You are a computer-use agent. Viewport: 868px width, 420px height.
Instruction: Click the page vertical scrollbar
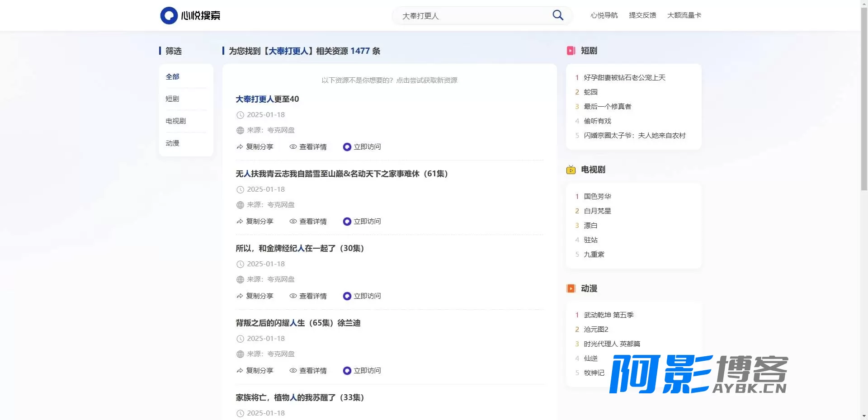pyautogui.click(x=864, y=99)
